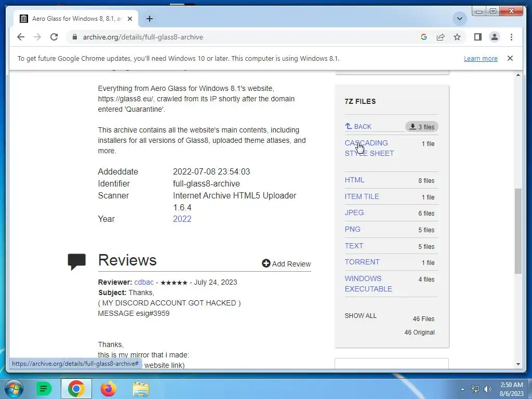Open Chrome three-dot menu
Viewport: 532px width, 399px height.
coord(511,37)
